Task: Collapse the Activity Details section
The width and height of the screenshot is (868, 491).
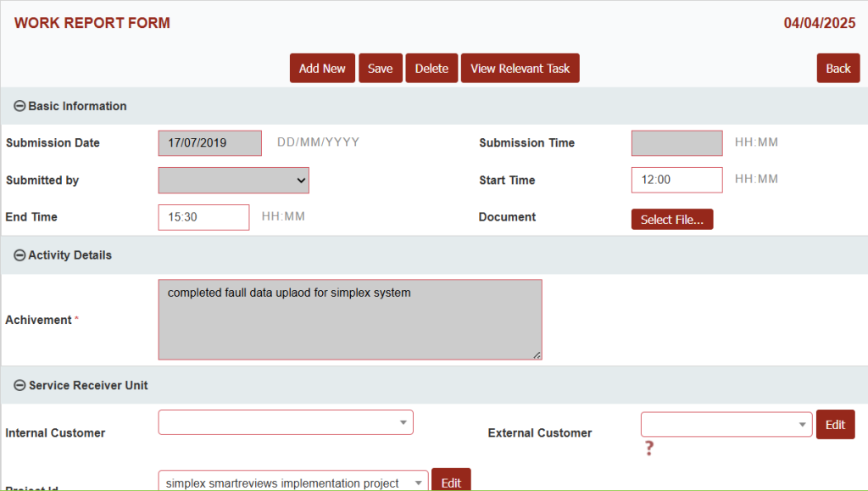Action: pyautogui.click(x=19, y=255)
